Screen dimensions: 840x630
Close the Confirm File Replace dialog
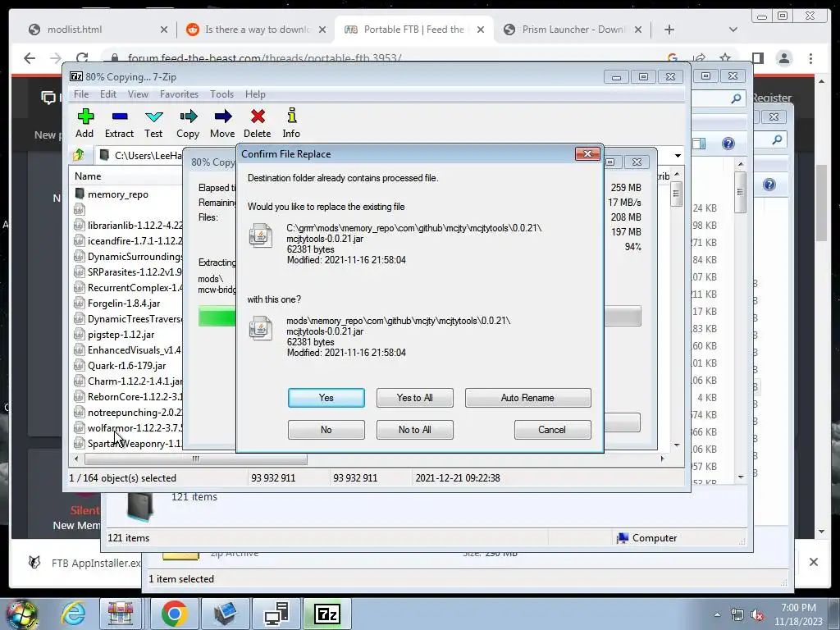(x=587, y=154)
